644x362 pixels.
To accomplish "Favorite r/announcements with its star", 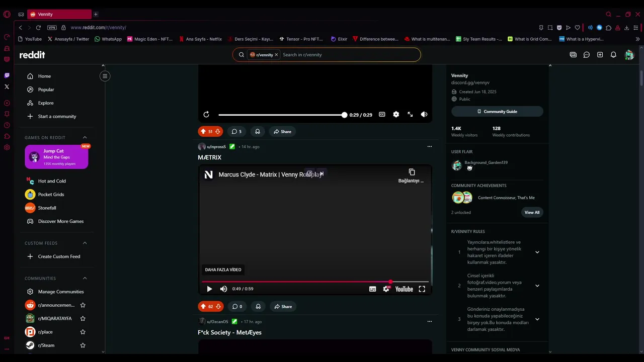I will tap(83, 305).
